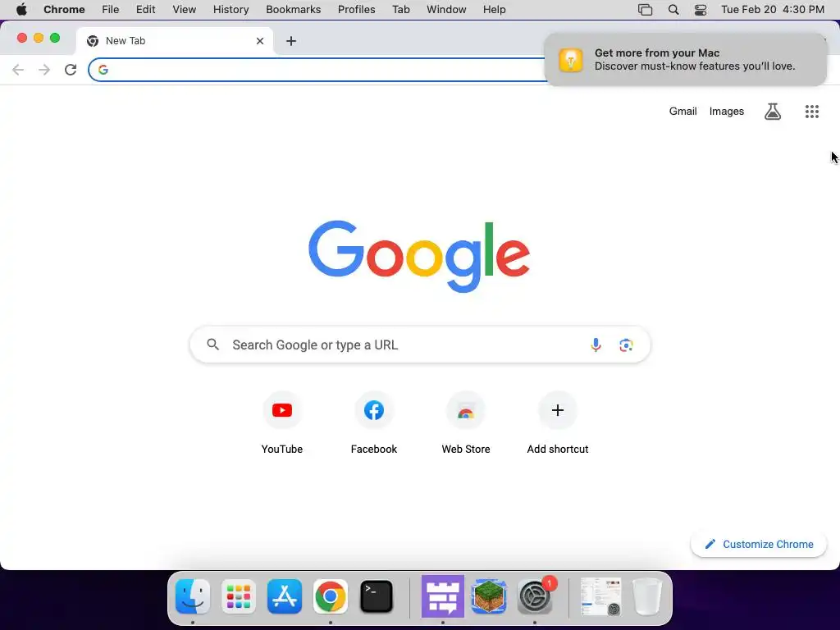The image size is (840, 630).
Task: Open Launchpad from the dock
Action: (x=239, y=596)
